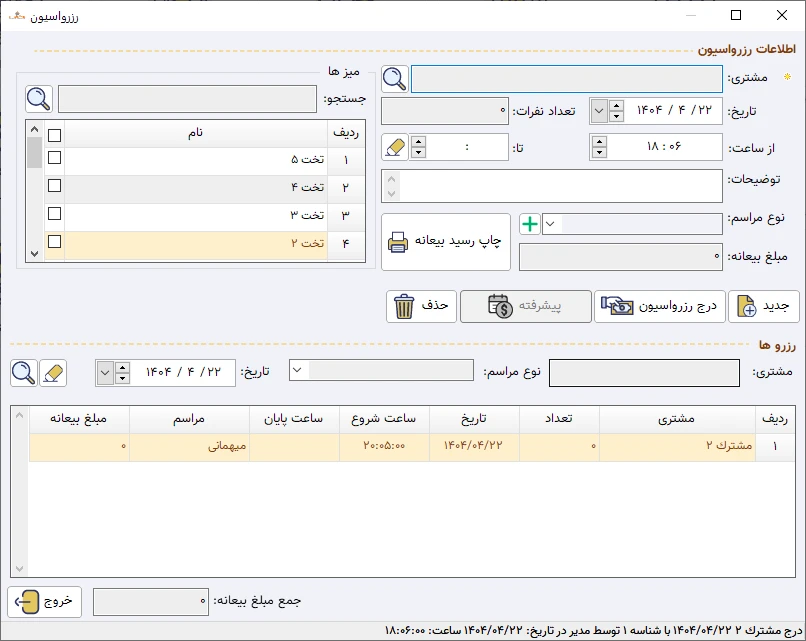Click the جمع مبلغ بیعانه total field
Viewport: 806px width, 641px height.
coord(151,602)
